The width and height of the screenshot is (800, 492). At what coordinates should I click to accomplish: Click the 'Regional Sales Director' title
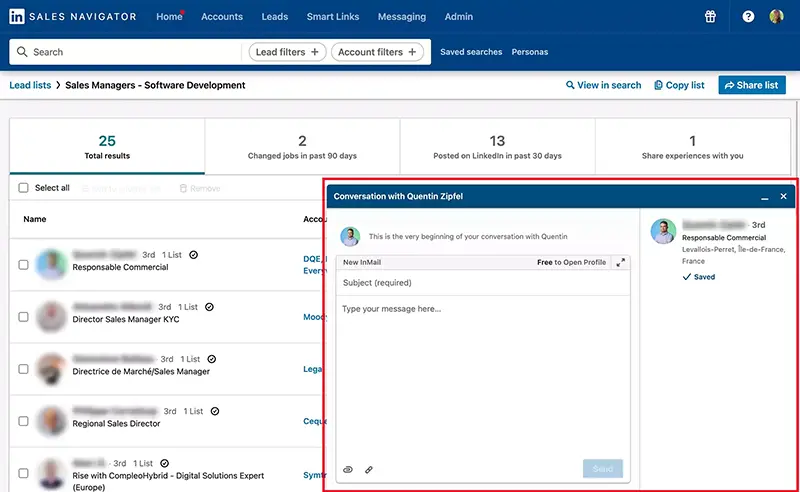[x=116, y=423]
